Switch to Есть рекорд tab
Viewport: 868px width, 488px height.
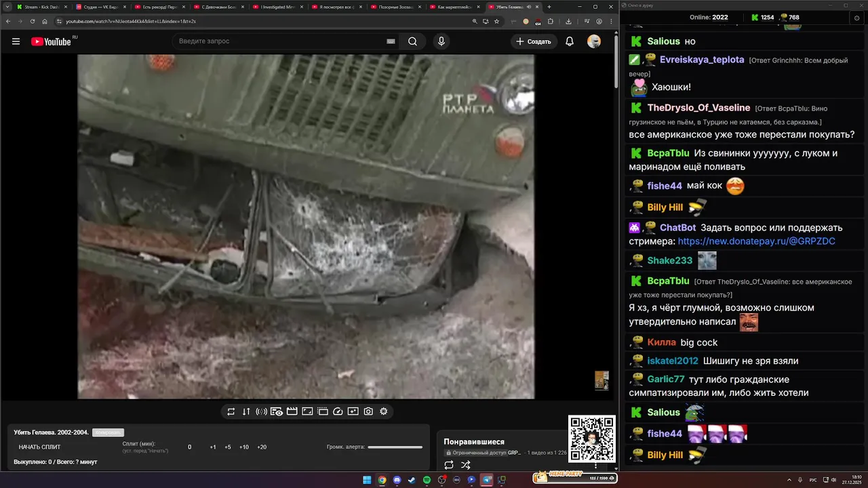pos(159,7)
